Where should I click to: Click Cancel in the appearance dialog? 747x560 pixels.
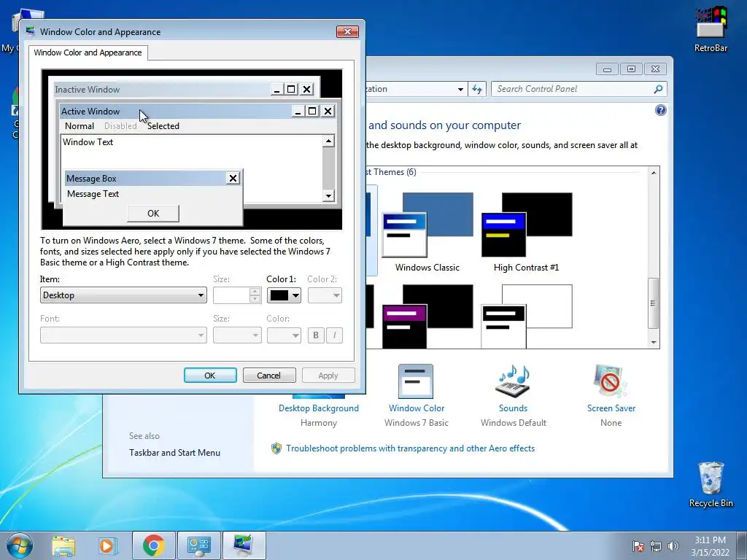269,376
